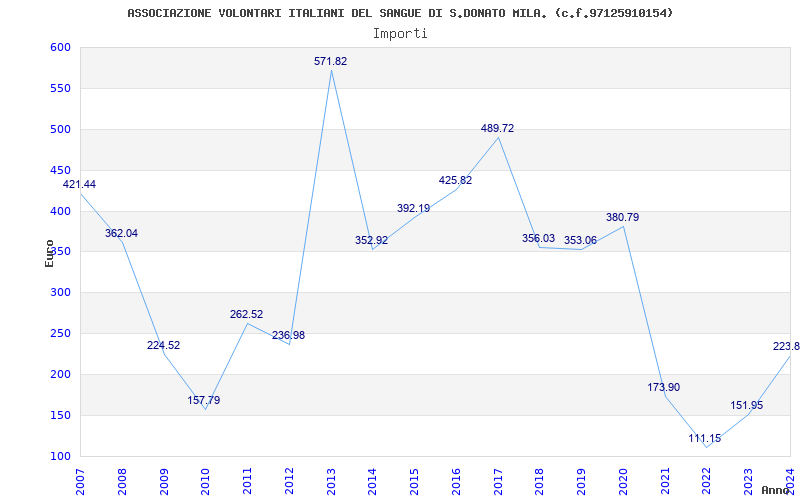
Task: Click the 362.04 data label
Action: coord(121,233)
